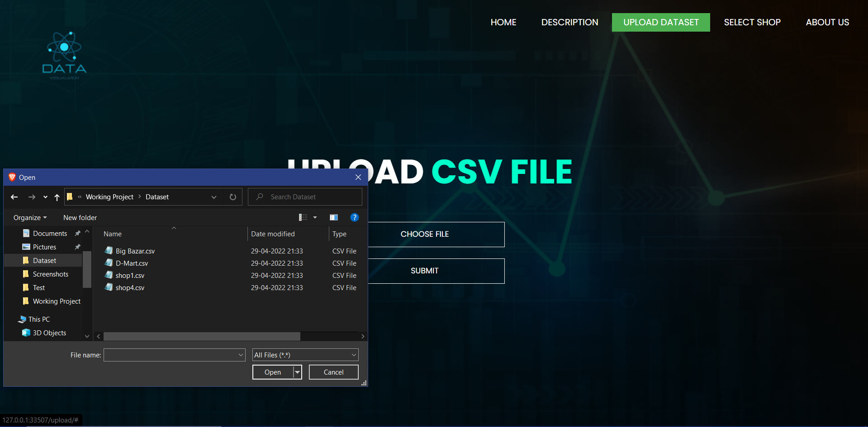Select the shop4.csv file
The image size is (868, 427).
point(130,288)
